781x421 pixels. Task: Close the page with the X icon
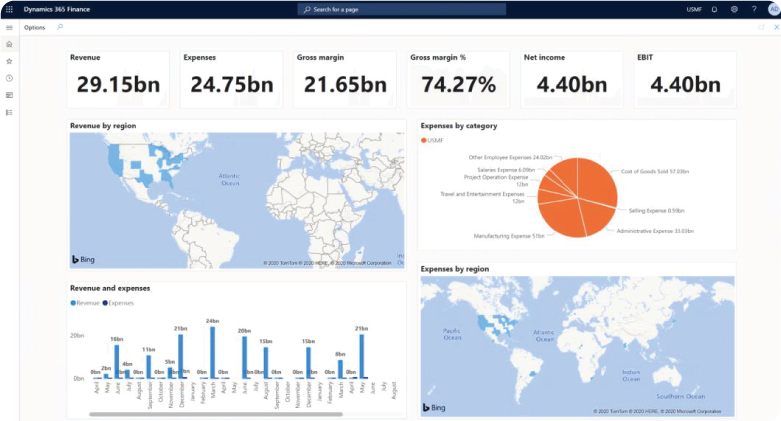point(777,27)
